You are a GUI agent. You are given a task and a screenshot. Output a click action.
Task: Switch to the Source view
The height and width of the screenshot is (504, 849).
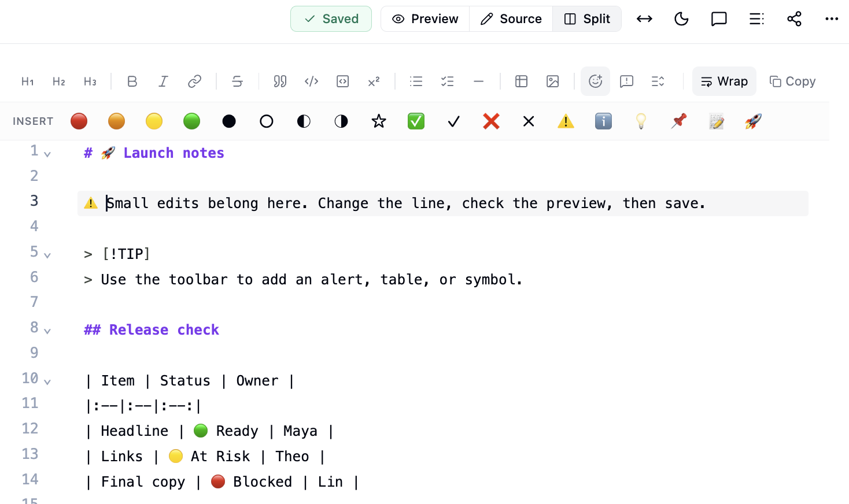point(511,19)
